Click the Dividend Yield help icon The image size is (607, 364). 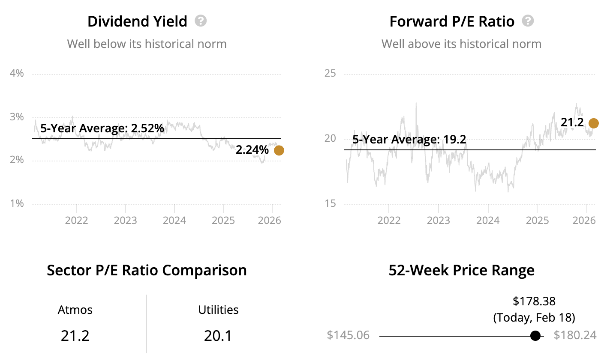coord(201,21)
